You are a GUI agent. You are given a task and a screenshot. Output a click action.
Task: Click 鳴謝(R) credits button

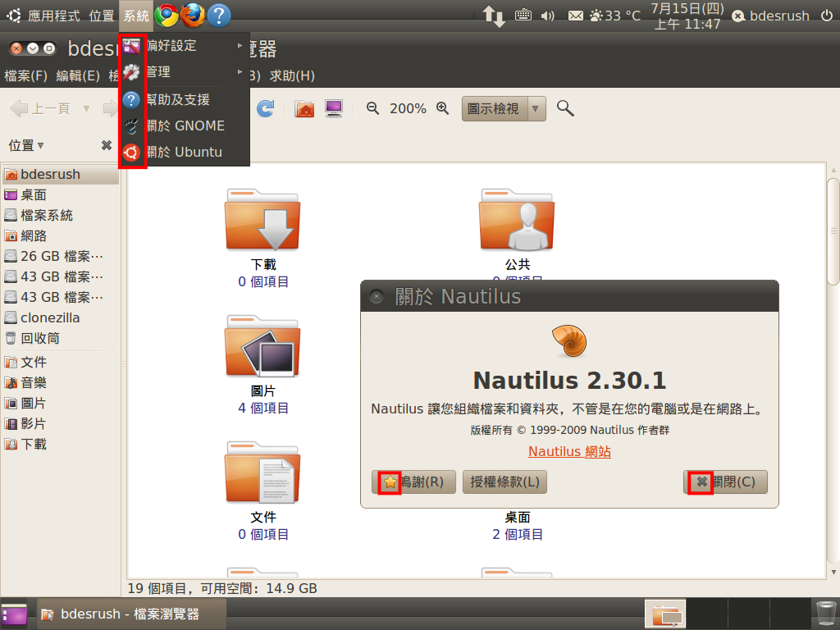[x=413, y=482]
